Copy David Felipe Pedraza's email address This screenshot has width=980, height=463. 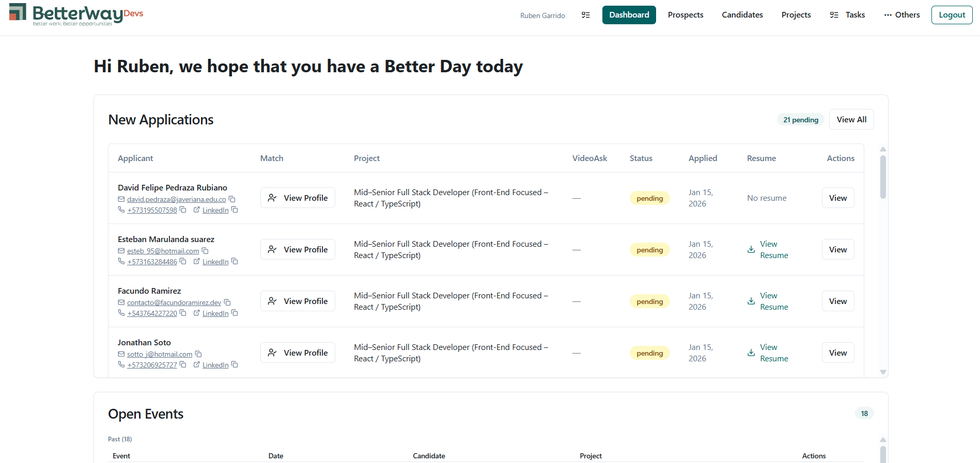click(232, 199)
